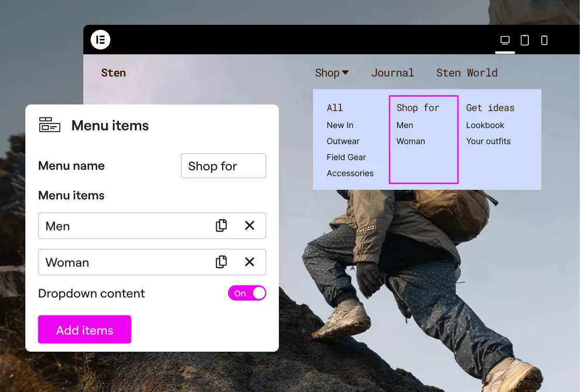Remove the Men menu item
This screenshot has height=392, width=580.
[x=249, y=225]
